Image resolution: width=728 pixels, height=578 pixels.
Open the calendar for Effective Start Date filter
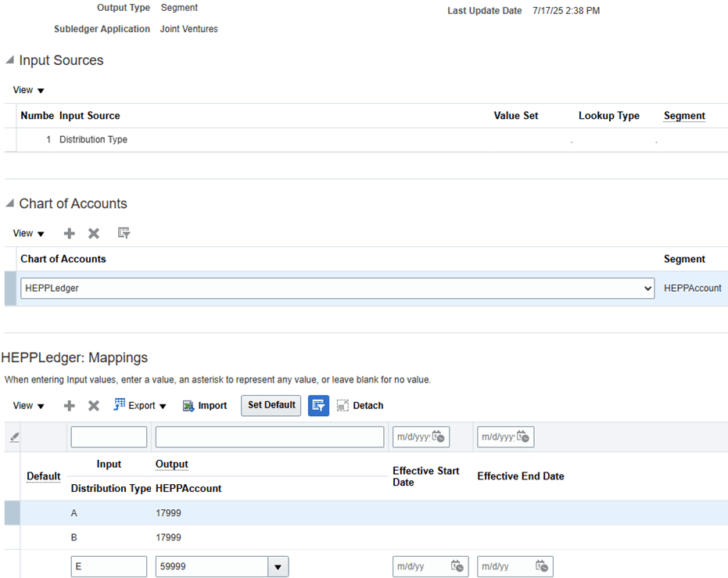pyautogui.click(x=439, y=437)
